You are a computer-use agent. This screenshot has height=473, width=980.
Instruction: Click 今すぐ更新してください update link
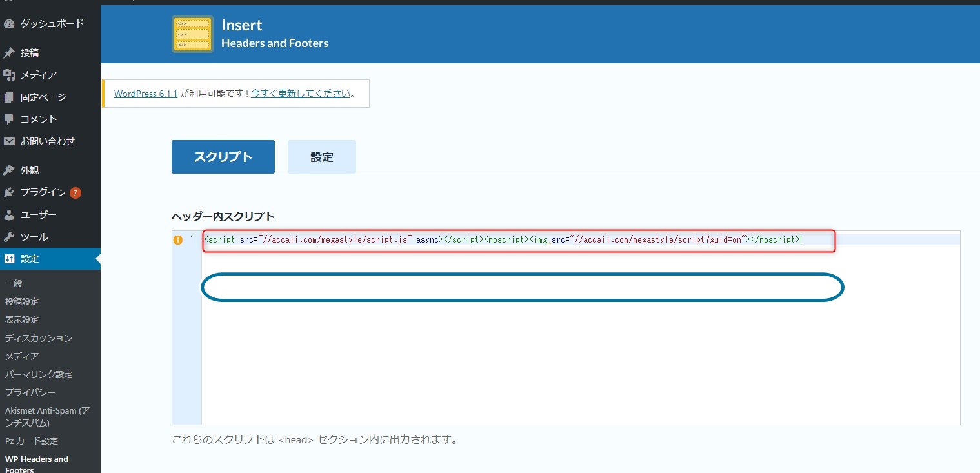click(x=301, y=94)
